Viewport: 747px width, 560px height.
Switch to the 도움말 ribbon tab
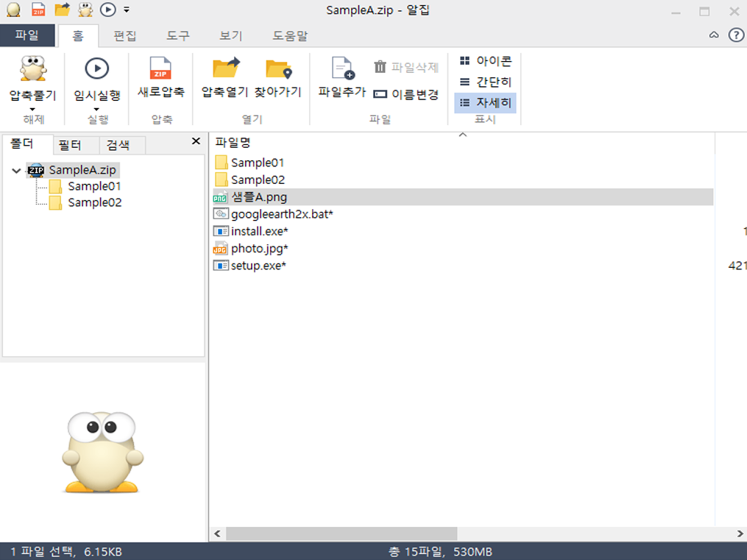290,36
